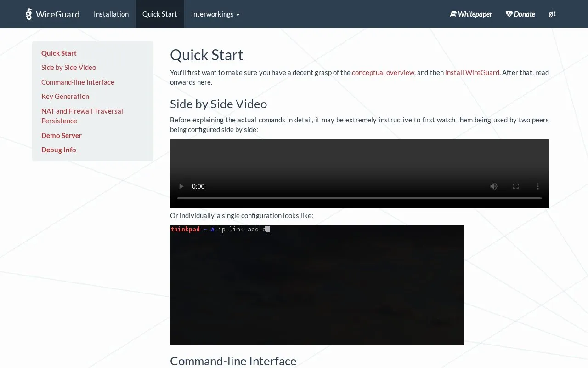Screen dimensions: 588x368
Task: Click the thinkpad terminal animation
Action: 317,285
